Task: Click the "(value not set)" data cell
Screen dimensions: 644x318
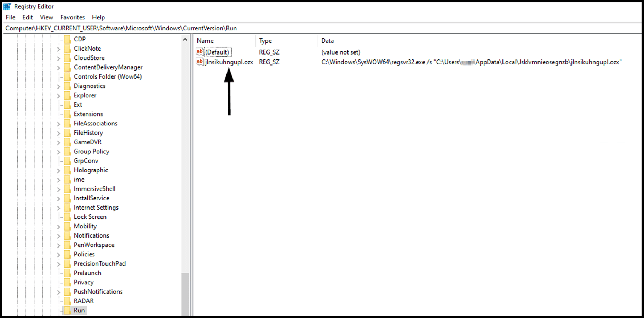Action: 341,52
